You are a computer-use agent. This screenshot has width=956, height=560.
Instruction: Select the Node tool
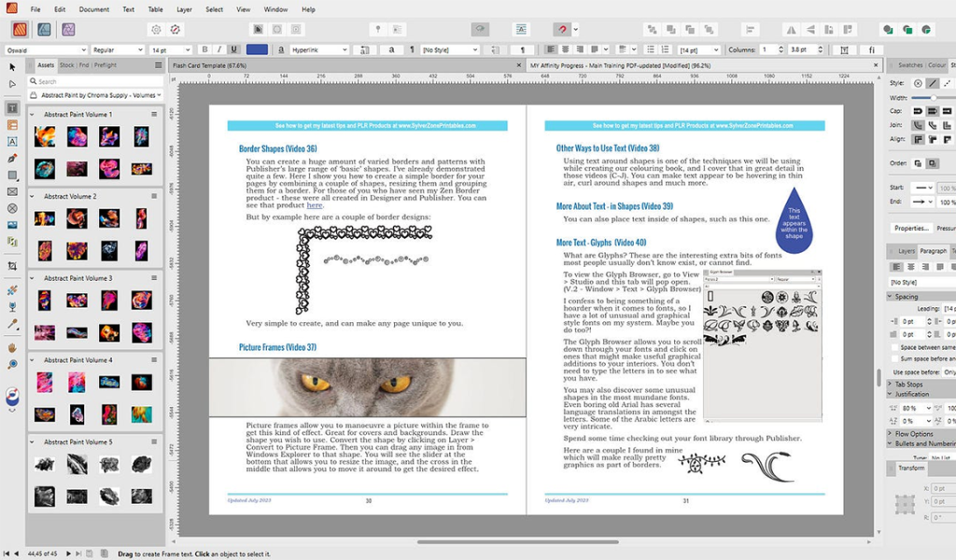pos(12,84)
